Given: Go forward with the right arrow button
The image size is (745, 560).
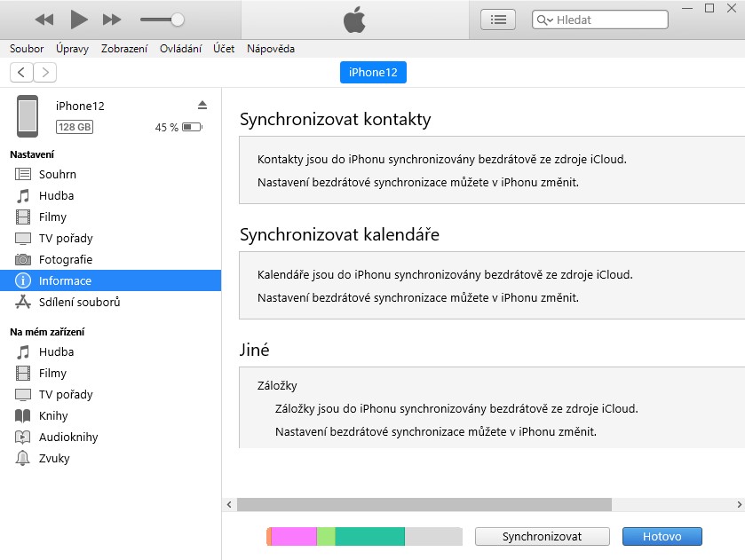Looking at the screenshot, I should point(45,72).
